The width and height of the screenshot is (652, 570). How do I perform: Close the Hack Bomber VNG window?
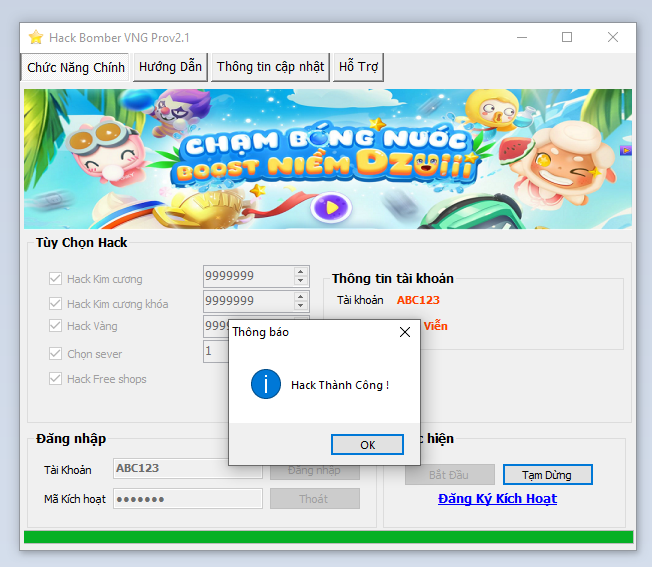coord(612,37)
